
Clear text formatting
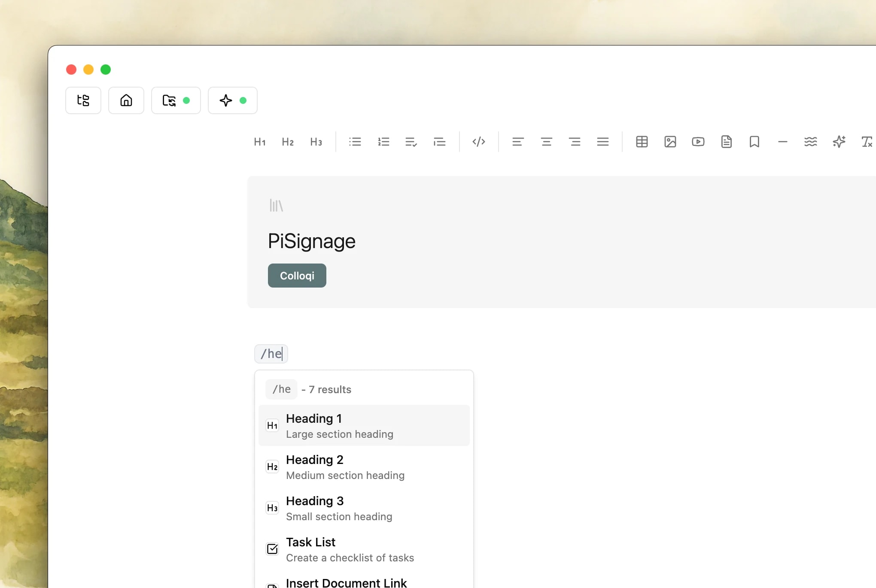click(867, 142)
